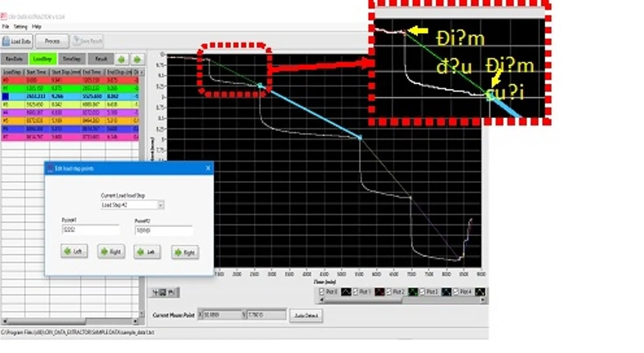Image resolution: width=644 pixels, height=353 pixels.
Task: Click Left button under Point#2
Action: (x=147, y=252)
